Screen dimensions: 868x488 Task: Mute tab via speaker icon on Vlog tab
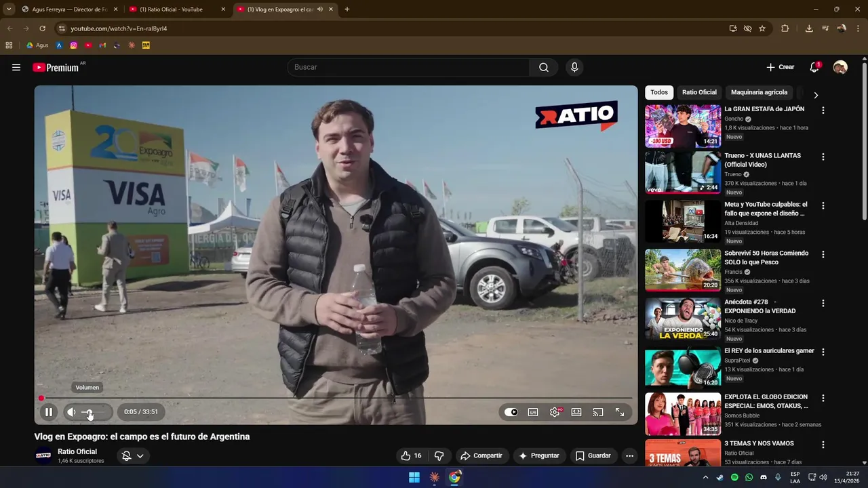coord(320,9)
